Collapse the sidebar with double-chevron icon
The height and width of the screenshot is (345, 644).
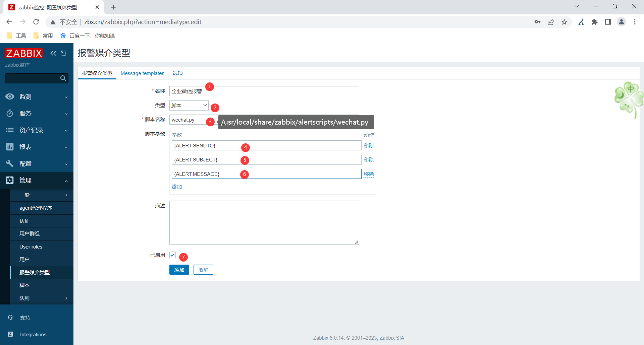click(53, 53)
